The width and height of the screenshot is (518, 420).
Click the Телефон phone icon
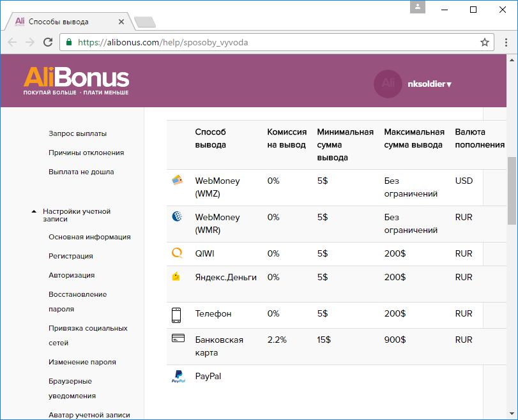(176, 315)
